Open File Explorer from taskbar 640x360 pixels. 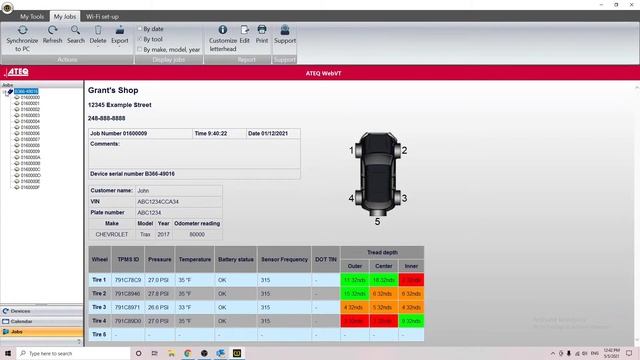[x=171, y=353]
